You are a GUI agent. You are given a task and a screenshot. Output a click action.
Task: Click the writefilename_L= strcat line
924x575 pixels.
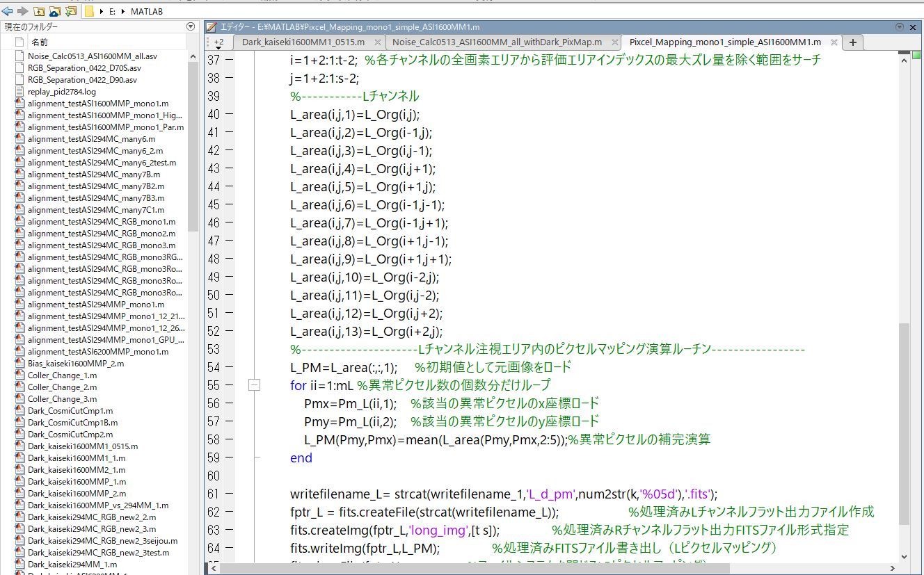pos(504,494)
